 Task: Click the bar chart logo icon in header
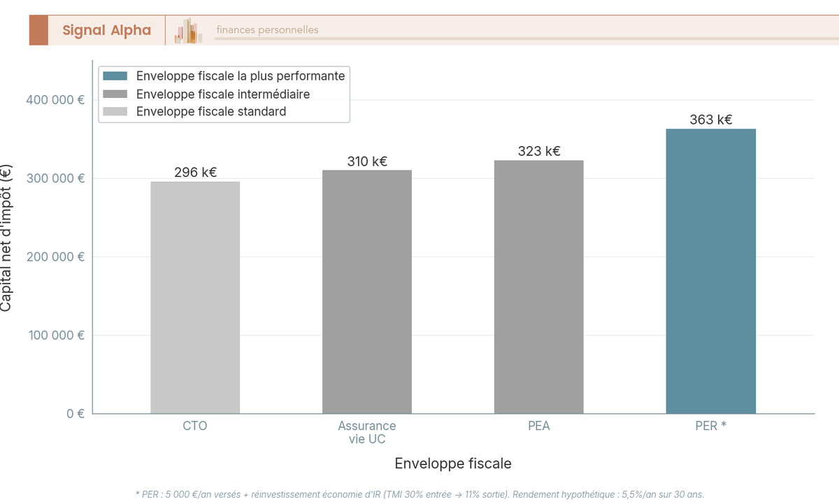pos(189,31)
